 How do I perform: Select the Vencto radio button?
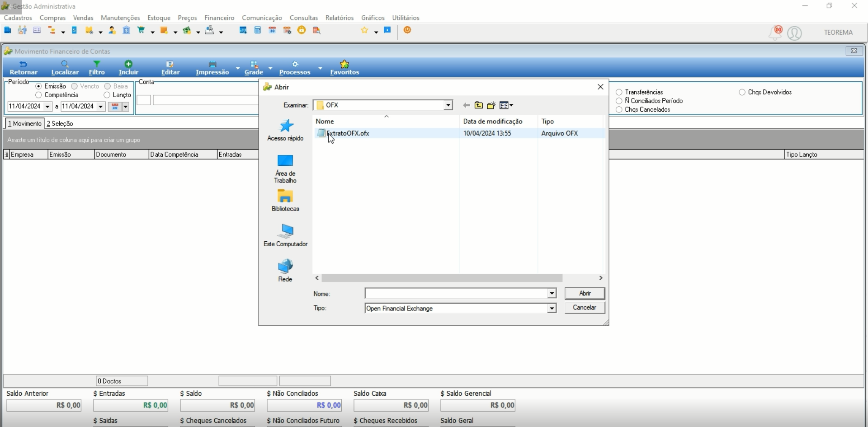(x=74, y=86)
